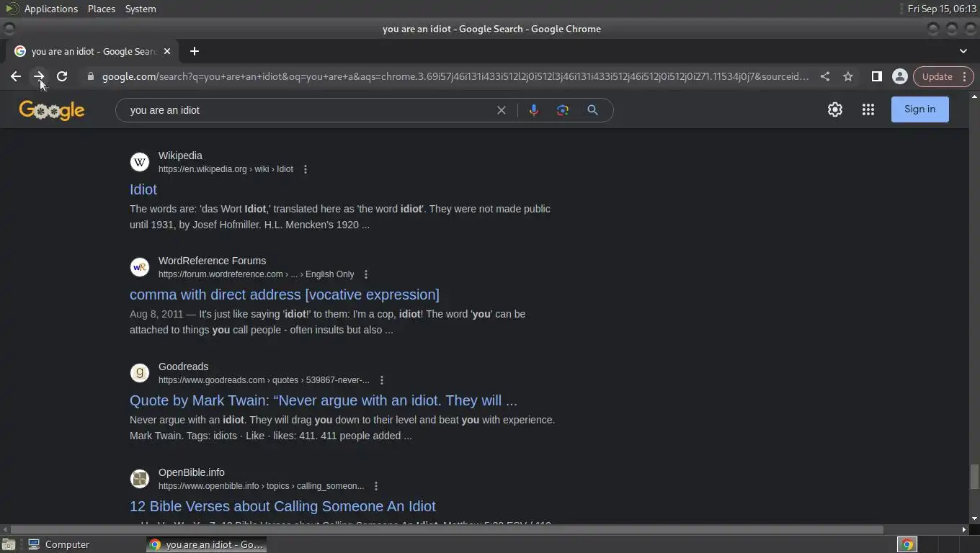Open site information via lock icon
Viewport: 980px width, 553px height.
click(x=90, y=76)
